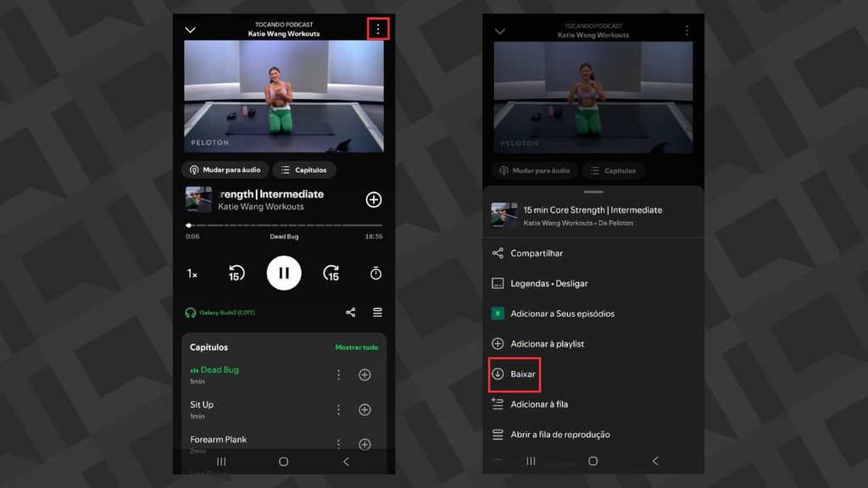Viewport: 868px width, 488px height.
Task: Tap Android back button on right phone
Action: 655,461
